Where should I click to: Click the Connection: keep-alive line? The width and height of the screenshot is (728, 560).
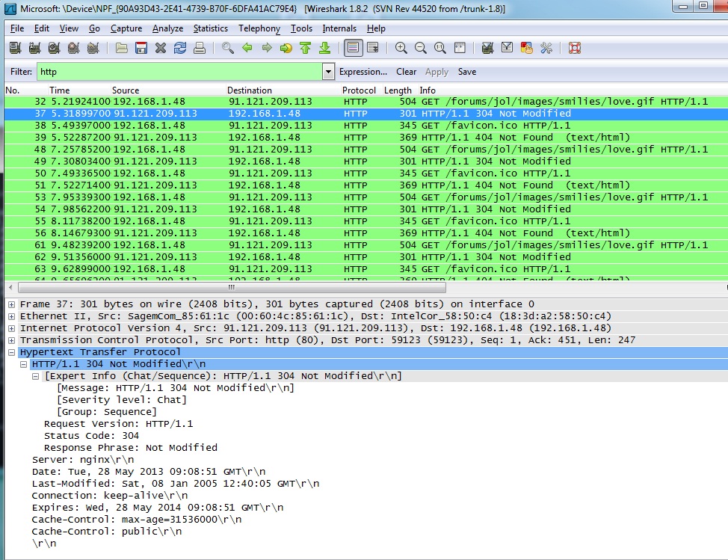click(110, 496)
